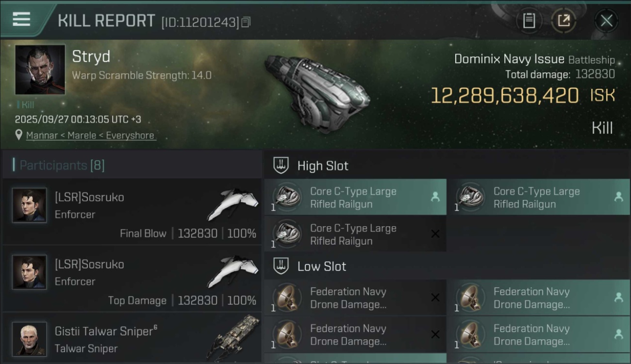Click the Gistii Talwar Sniper portrait
The width and height of the screenshot is (631, 364).
pyautogui.click(x=30, y=338)
